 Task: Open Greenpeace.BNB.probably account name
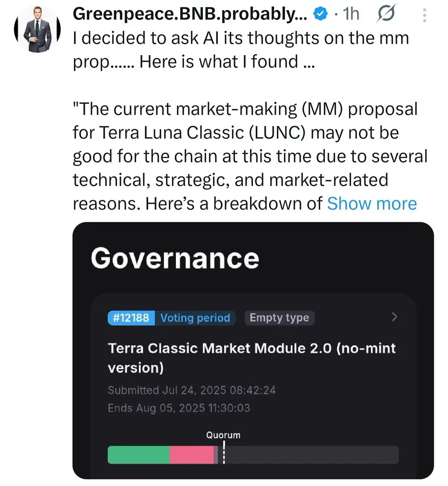point(190,15)
